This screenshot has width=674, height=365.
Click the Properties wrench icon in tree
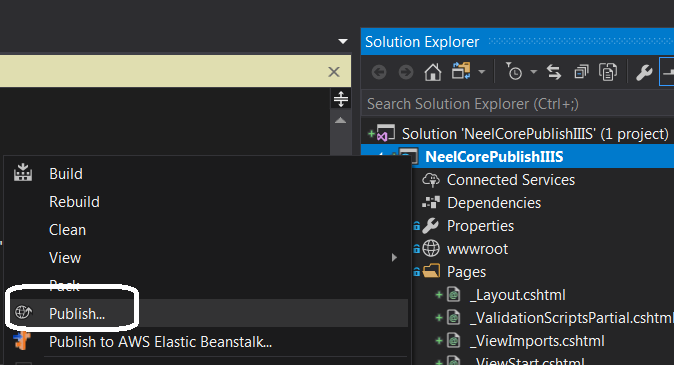(430, 225)
